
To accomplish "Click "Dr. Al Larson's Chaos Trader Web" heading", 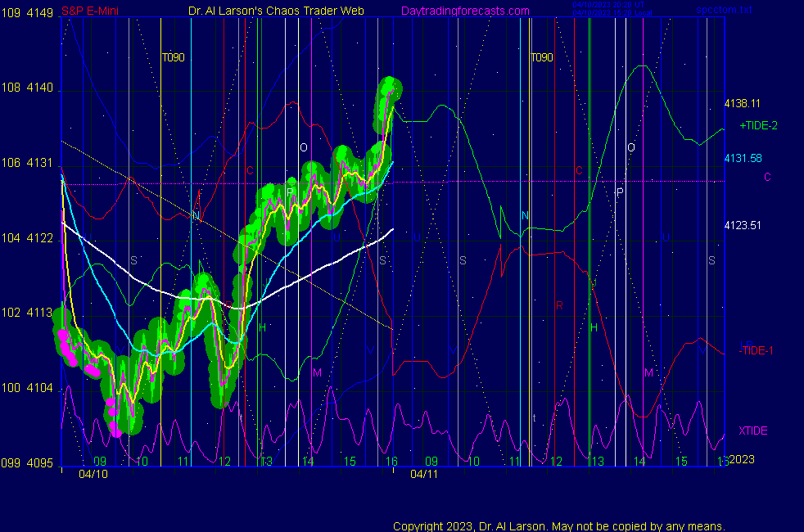I will 276,11.
